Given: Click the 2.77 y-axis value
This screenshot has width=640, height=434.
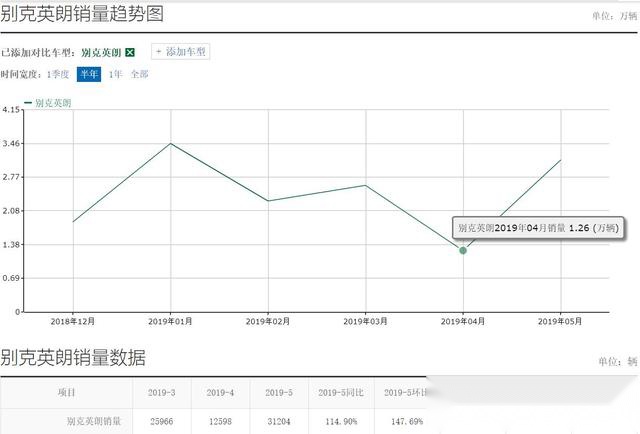Looking at the screenshot, I should (x=11, y=177).
